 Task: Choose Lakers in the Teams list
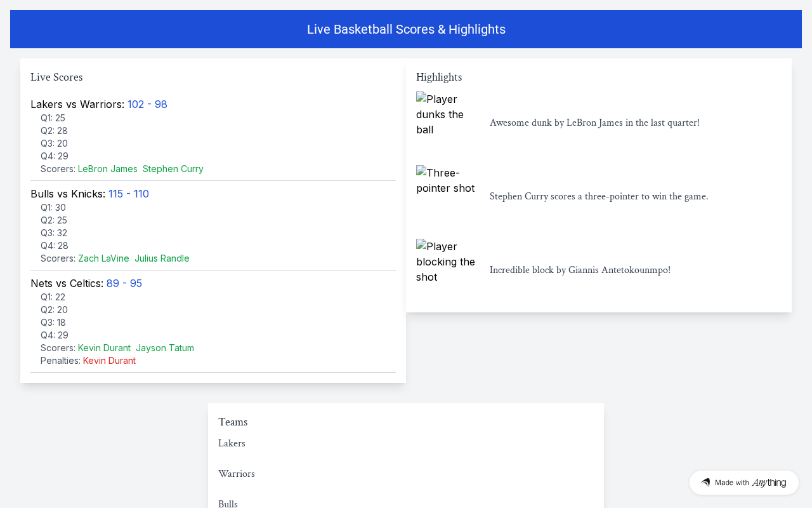232,443
